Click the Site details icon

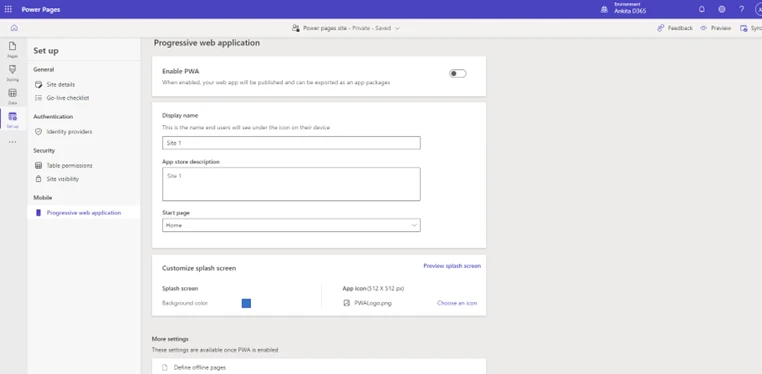point(38,85)
